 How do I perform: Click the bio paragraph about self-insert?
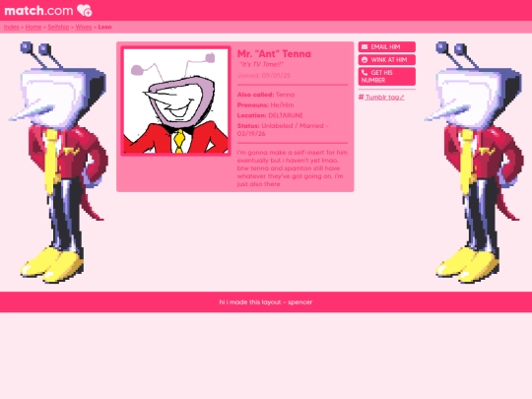(x=293, y=168)
